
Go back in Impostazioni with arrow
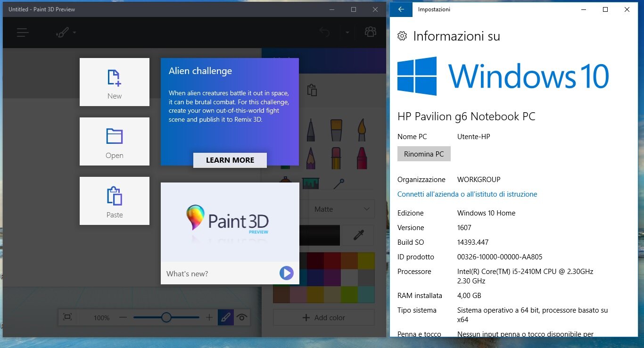[401, 9]
